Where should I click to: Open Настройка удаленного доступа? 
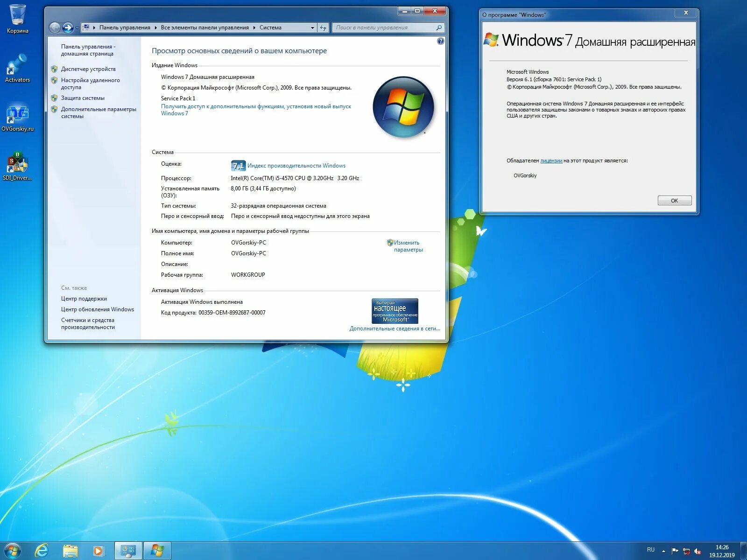pos(90,84)
